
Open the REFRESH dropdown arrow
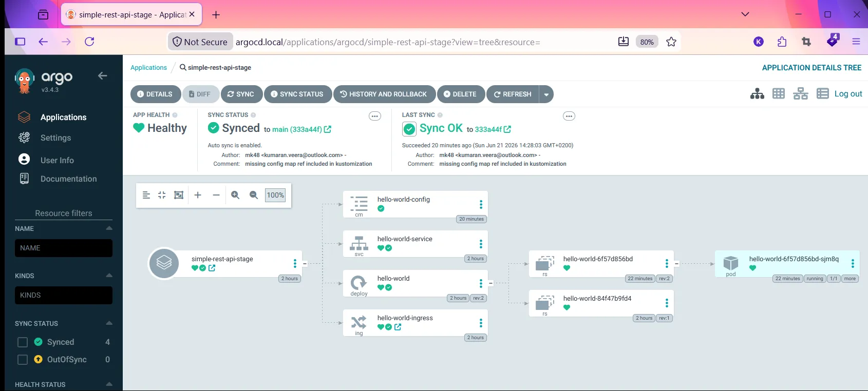[546, 94]
